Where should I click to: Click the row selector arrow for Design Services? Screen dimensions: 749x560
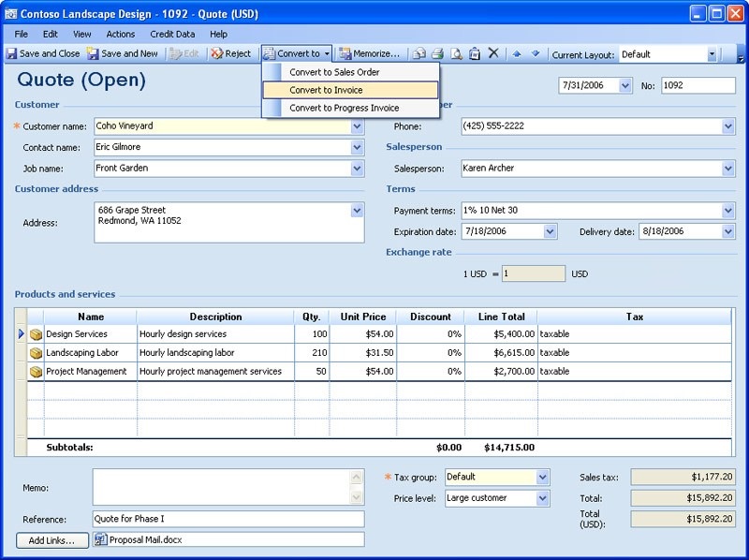21,334
